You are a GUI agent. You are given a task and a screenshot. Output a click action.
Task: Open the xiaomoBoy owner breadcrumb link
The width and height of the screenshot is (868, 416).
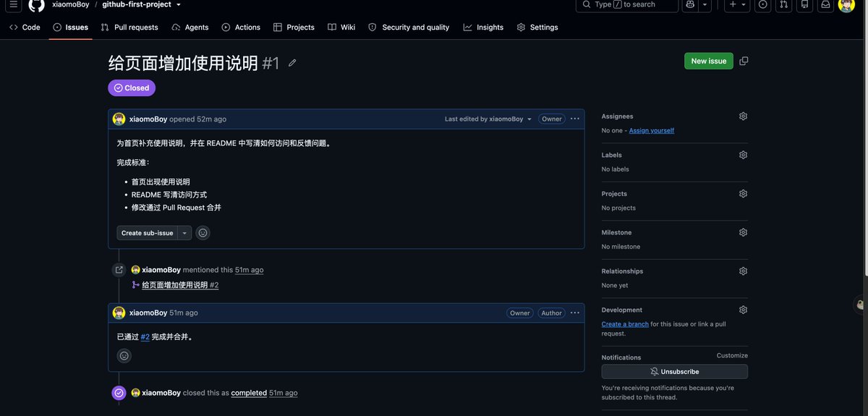pos(71,4)
